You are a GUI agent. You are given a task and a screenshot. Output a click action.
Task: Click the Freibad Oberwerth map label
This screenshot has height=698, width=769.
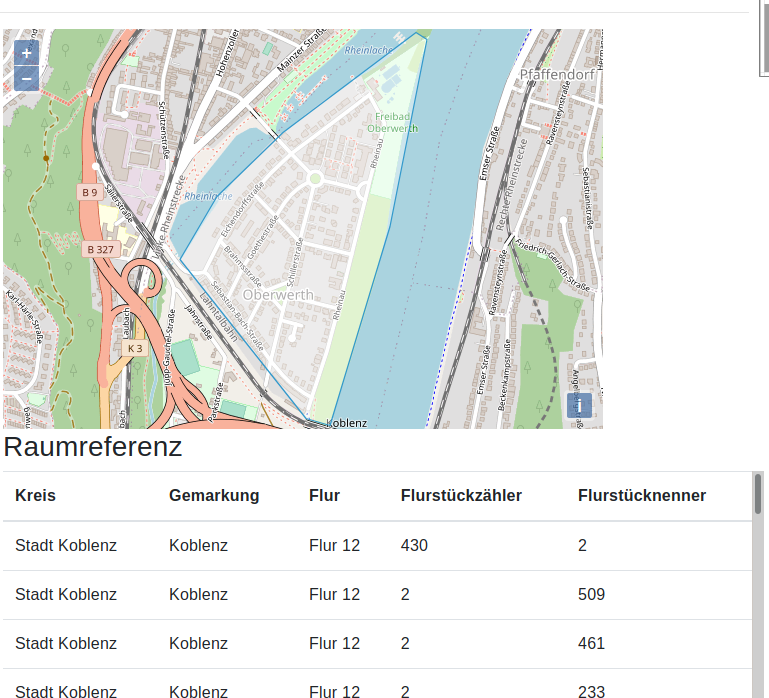(x=392, y=122)
